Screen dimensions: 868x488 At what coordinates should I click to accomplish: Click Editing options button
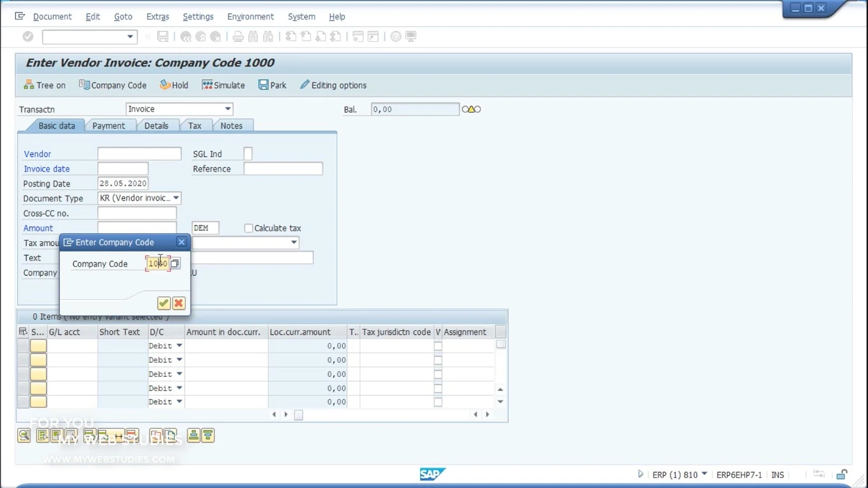tap(333, 85)
